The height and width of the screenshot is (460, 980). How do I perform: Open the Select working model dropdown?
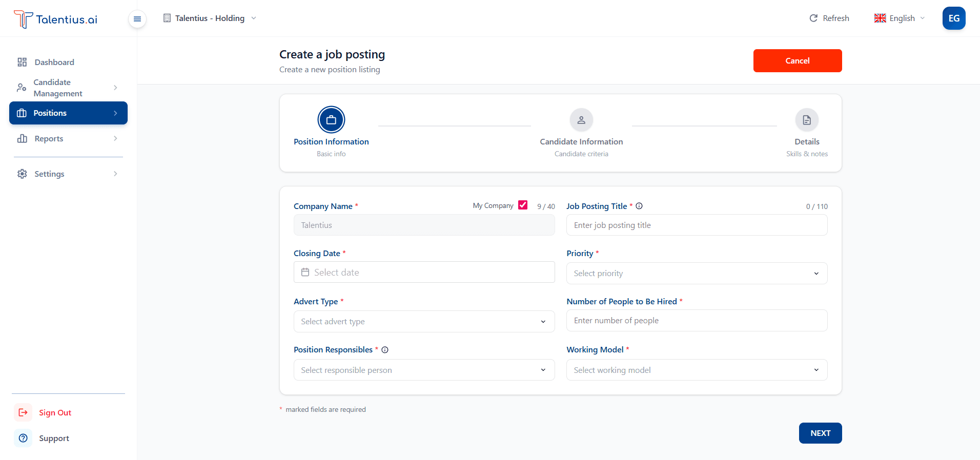[697, 370]
